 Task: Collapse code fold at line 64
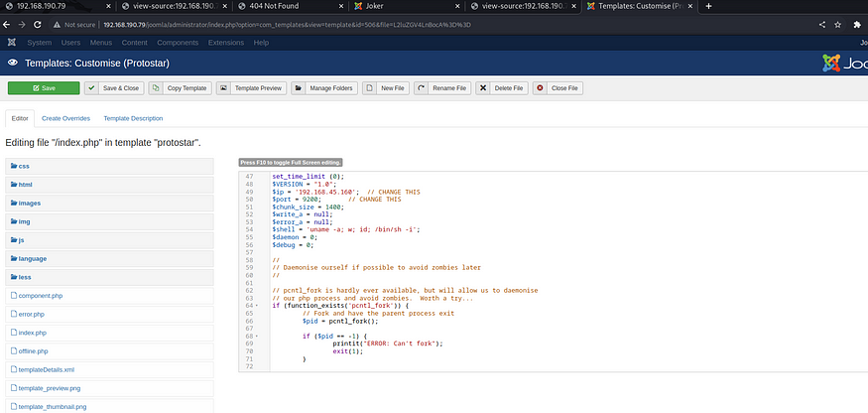point(256,306)
